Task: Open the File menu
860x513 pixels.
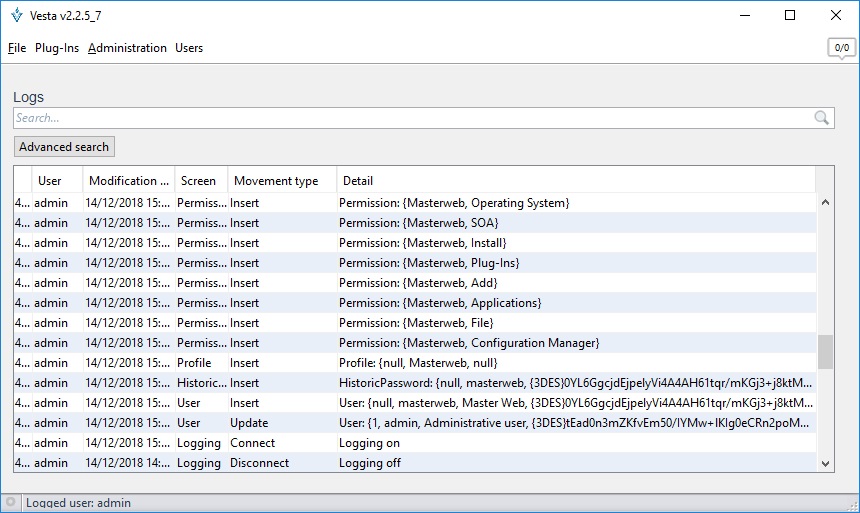Action: coord(17,48)
